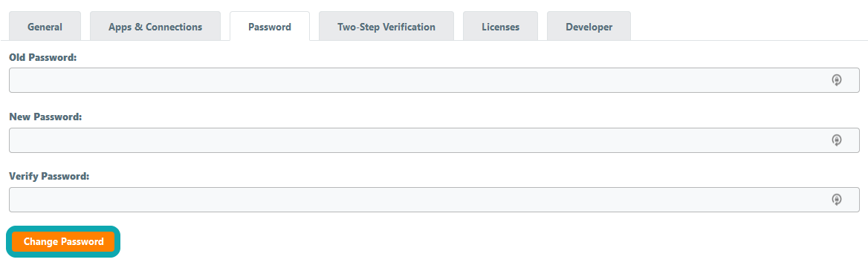Focus the Old Password input field
868x268 pixels.
pos(434,80)
